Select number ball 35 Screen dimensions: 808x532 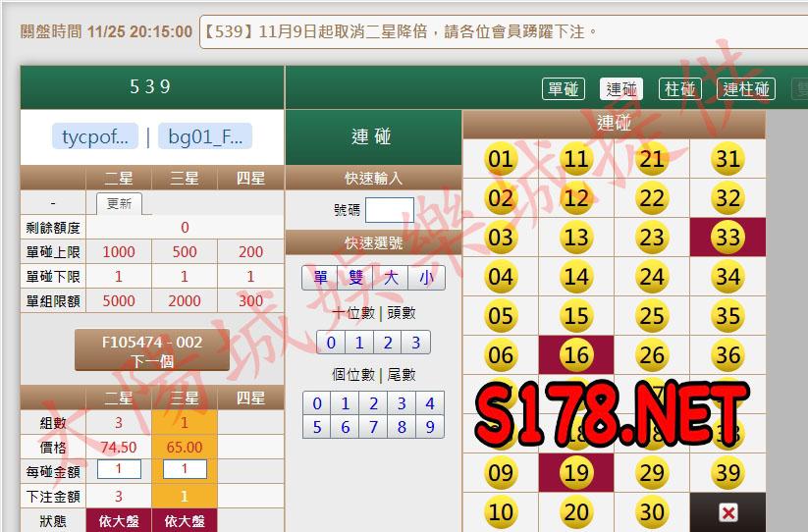[727, 316]
